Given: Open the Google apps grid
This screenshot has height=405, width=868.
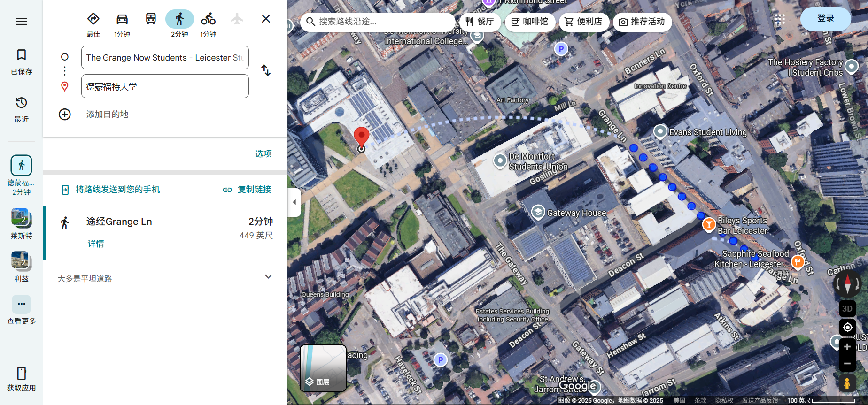Looking at the screenshot, I should click(780, 19).
